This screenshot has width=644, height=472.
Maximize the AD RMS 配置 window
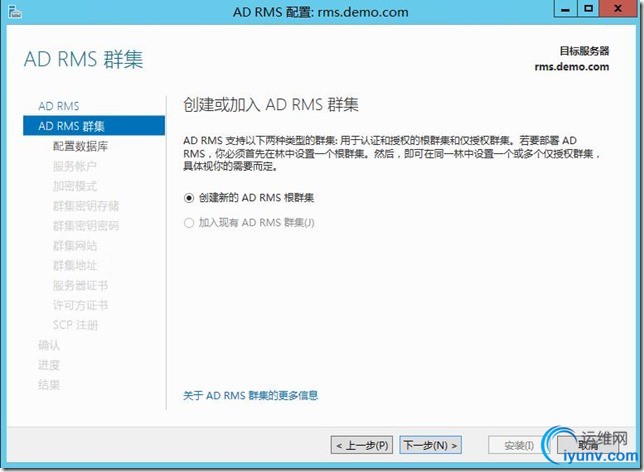pos(589,9)
